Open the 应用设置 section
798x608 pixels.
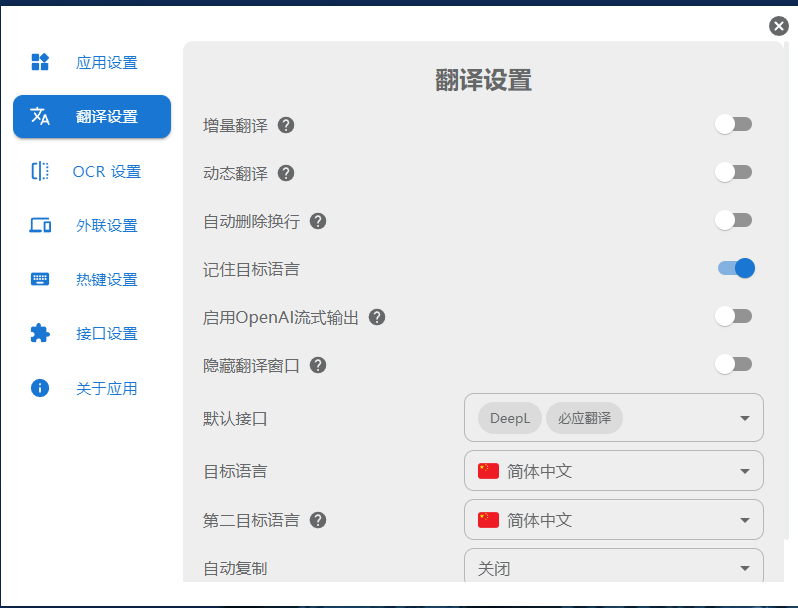click(x=92, y=62)
